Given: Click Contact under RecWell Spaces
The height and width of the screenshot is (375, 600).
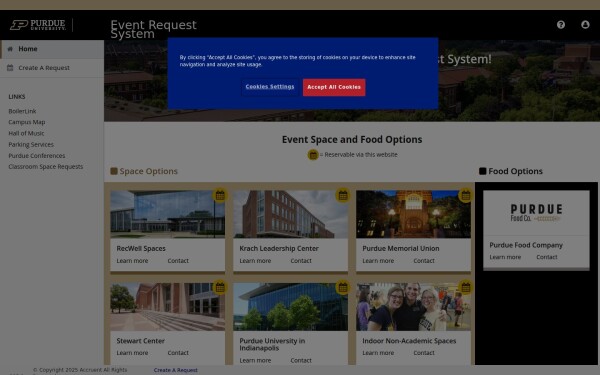Looking at the screenshot, I should tap(178, 261).
